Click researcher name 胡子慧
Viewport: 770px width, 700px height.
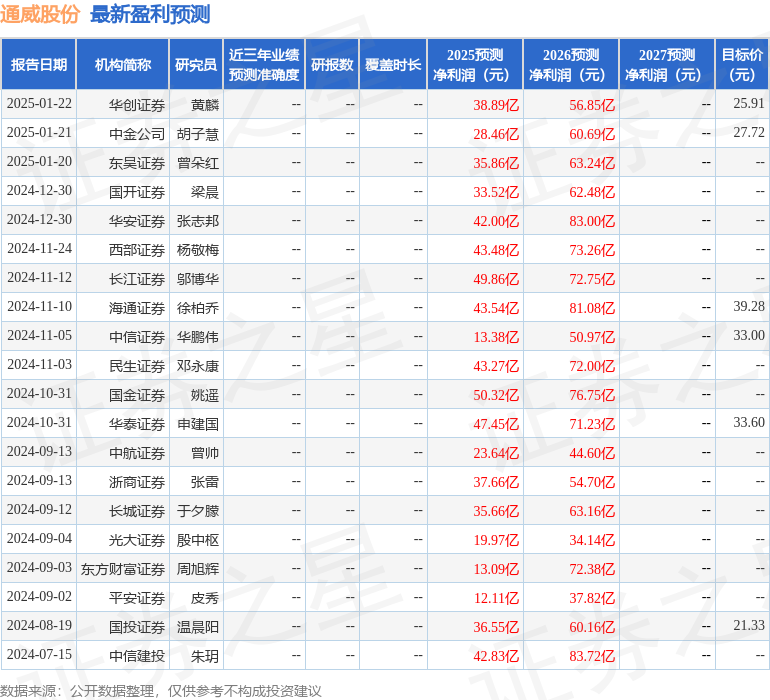pos(198,134)
